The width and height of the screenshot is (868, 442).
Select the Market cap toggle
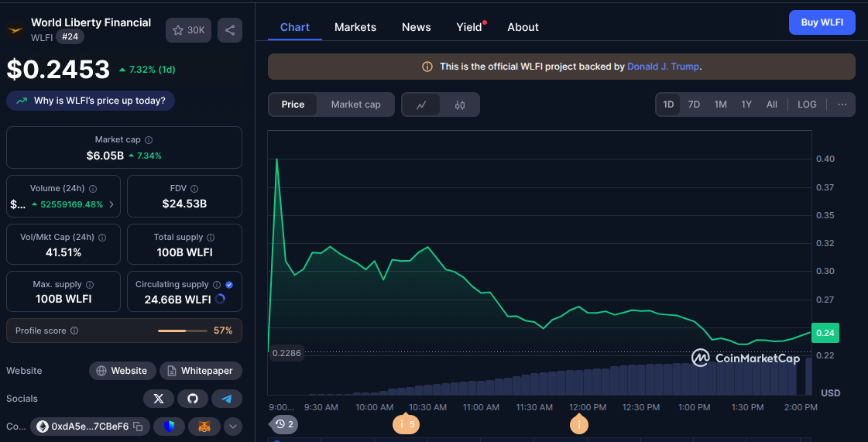[x=356, y=105]
